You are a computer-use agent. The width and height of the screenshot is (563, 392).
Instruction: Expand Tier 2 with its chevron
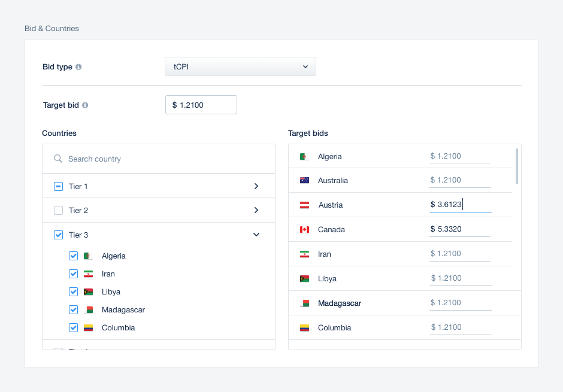[256, 210]
